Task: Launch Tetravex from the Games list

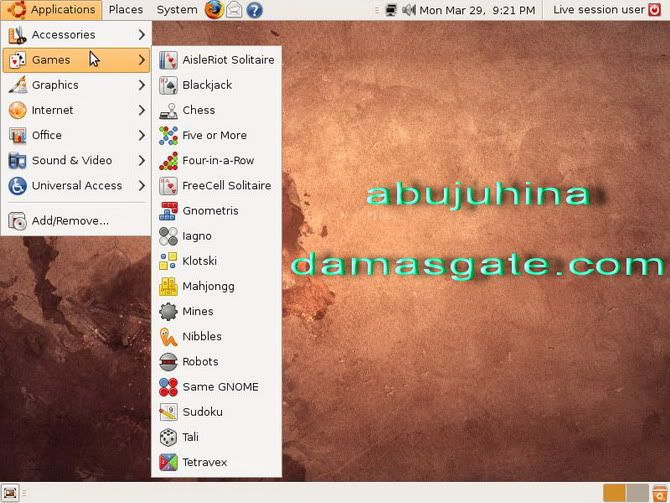Action: pyautogui.click(x=217, y=462)
